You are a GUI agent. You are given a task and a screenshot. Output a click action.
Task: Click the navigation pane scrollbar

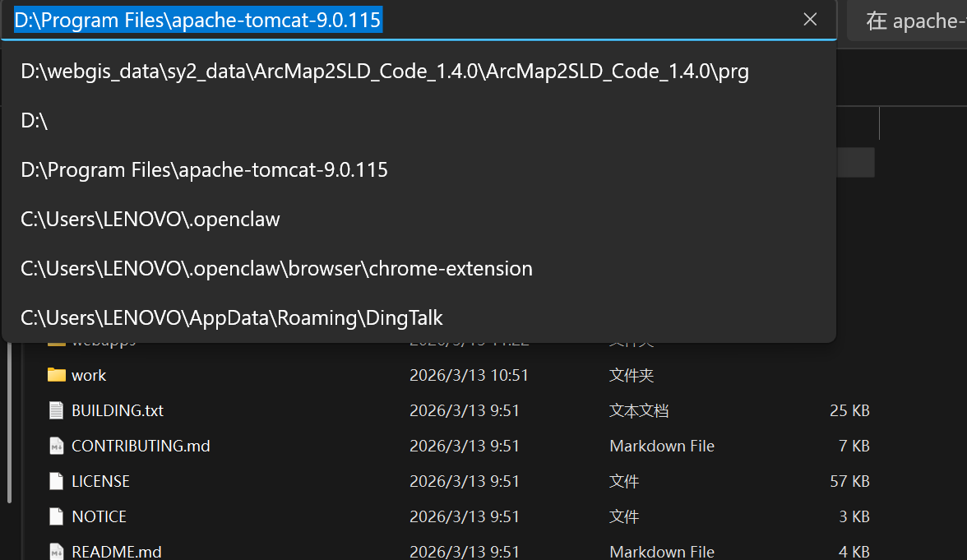[x=9, y=423]
